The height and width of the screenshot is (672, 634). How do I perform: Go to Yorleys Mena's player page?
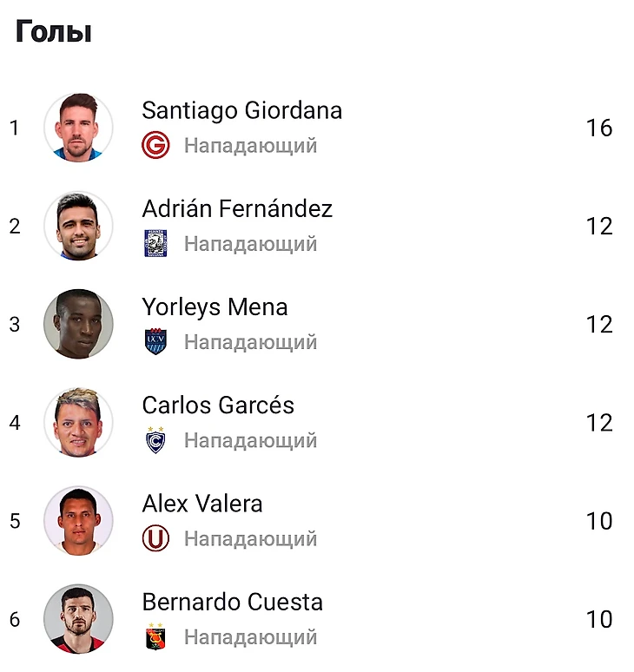click(215, 307)
